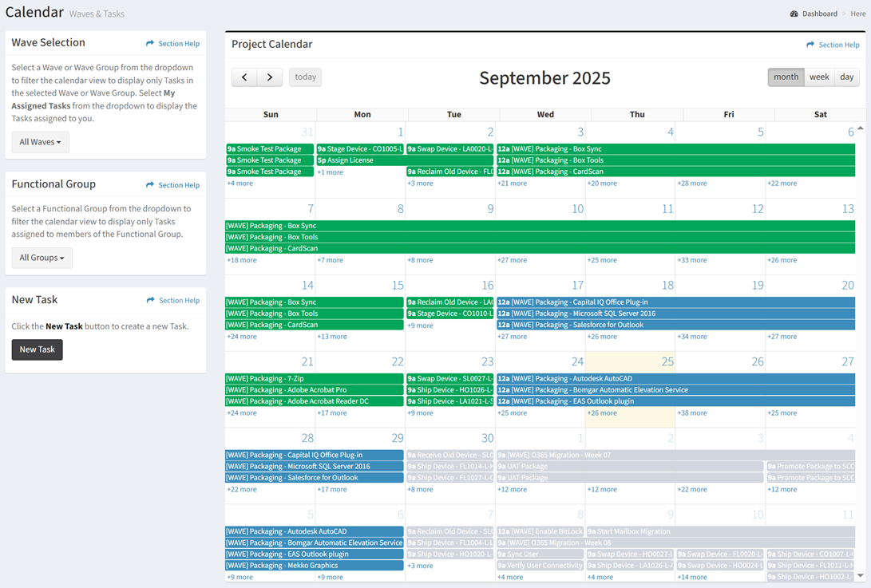The height and width of the screenshot is (588, 871).
Task: Open Section Help for Project Calendar
Action: point(833,45)
